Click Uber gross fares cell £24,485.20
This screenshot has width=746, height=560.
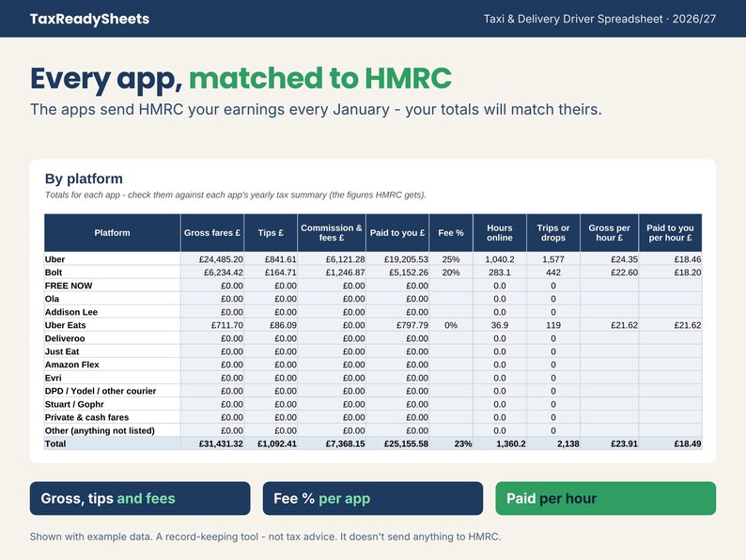(x=212, y=259)
